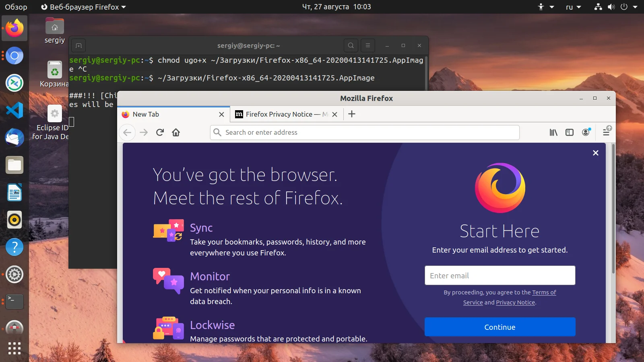Switch to the New Tab tab

[173, 114]
